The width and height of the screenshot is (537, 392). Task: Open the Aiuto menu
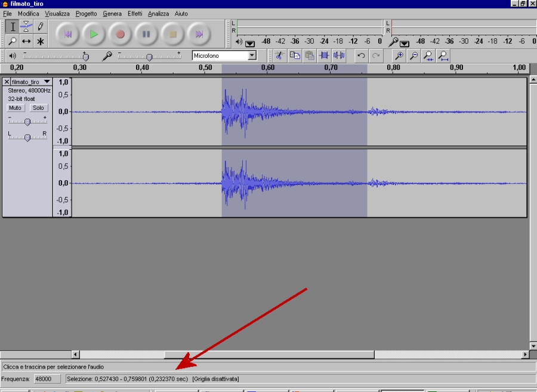(181, 14)
